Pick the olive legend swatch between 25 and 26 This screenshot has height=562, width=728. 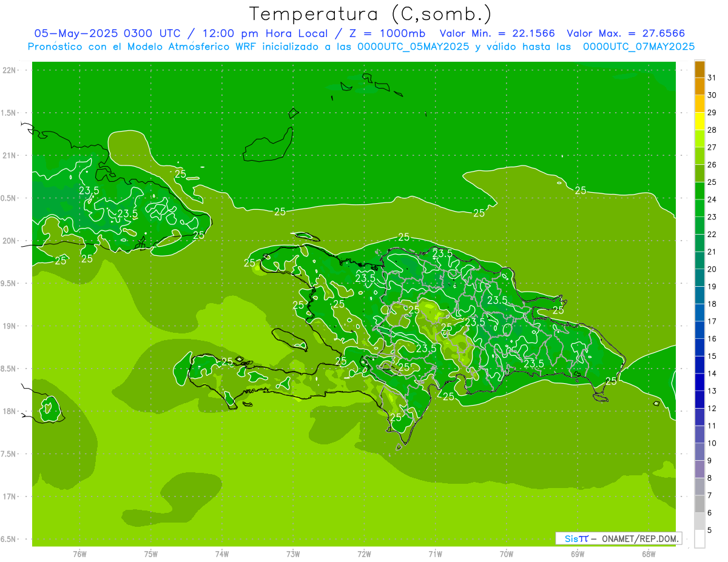tap(699, 173)
